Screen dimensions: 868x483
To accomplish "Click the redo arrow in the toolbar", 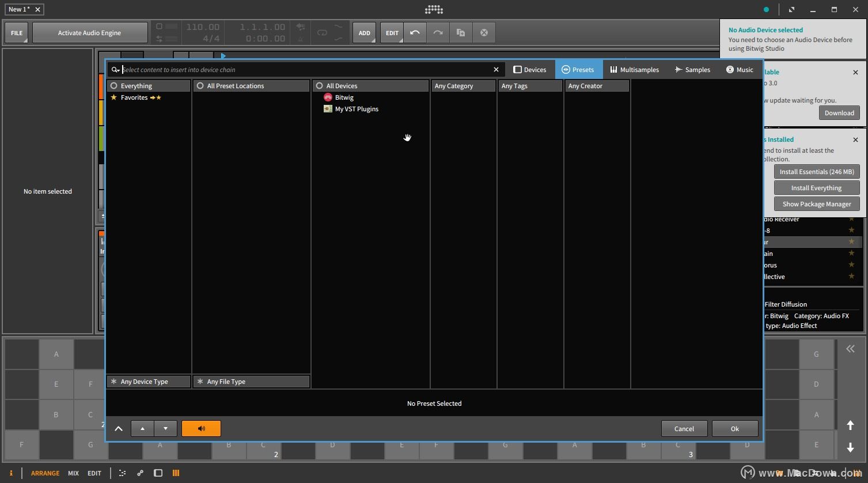I will click(x=438, y=33).
